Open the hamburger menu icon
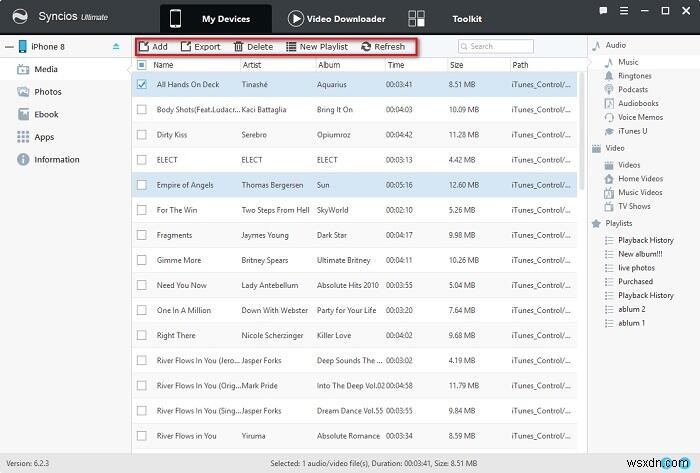 624,11
